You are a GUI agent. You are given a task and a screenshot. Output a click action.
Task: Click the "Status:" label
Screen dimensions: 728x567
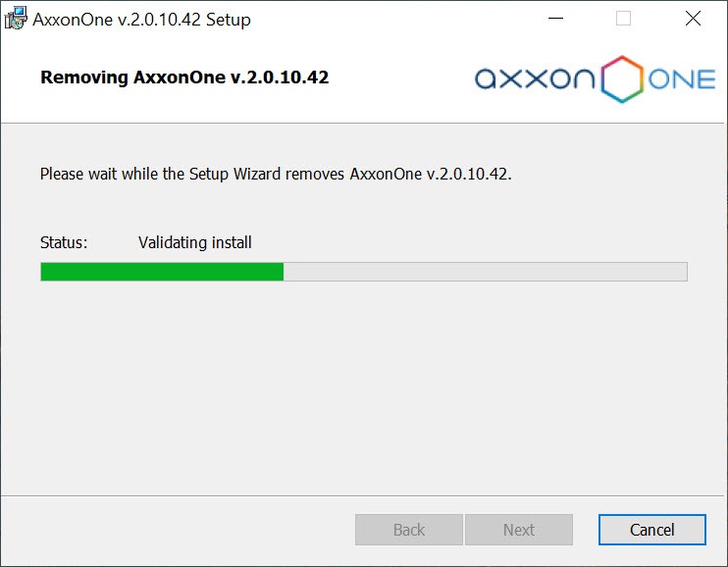click(x=64, y=242)
